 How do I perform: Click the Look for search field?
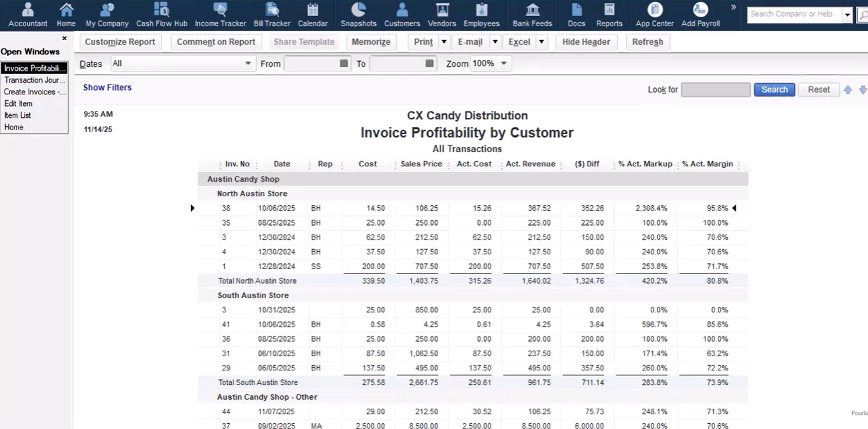[x=715, y=90]
